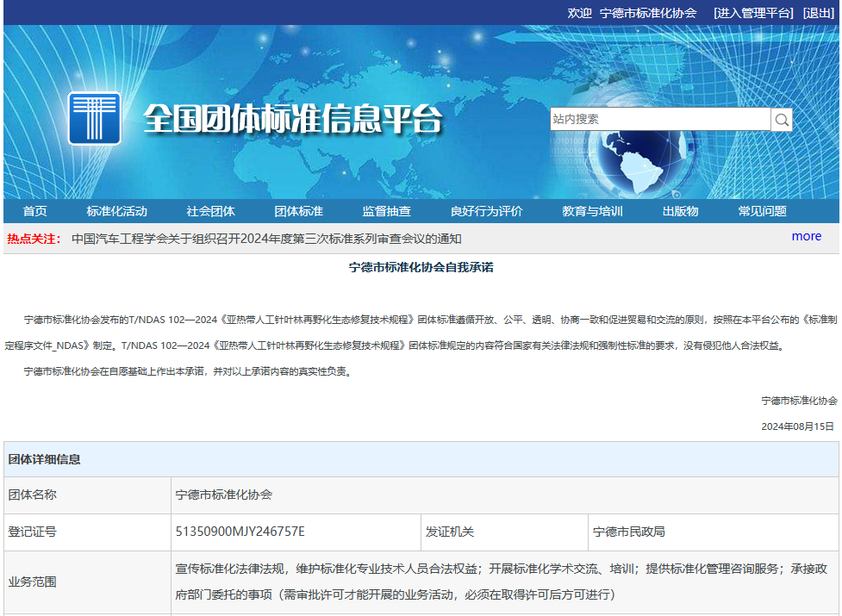Screen dimensions: 842x616
Task: Open the 标准化活动 menu
Action: pos(116,212)
